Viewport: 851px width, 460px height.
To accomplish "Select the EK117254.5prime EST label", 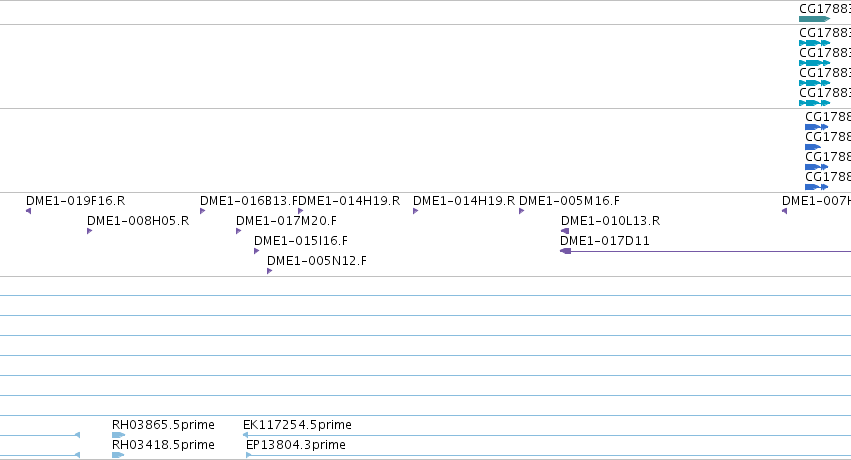I will pos(297,425).
